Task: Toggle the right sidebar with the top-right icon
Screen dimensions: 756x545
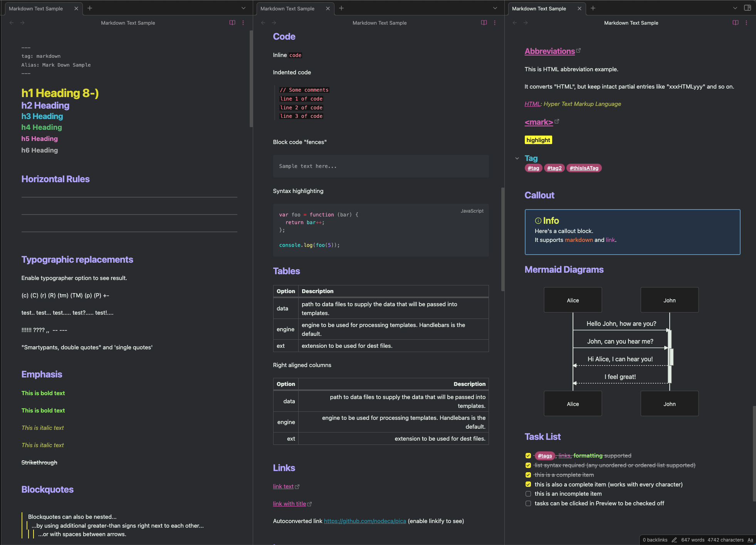Action: pyautogui.click(x=747, y=7)
